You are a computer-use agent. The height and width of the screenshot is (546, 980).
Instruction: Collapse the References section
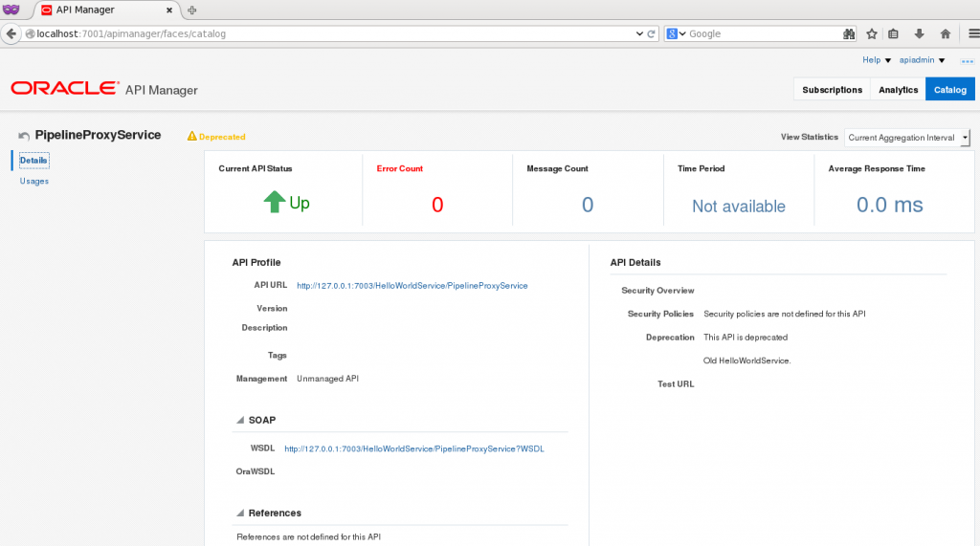(x=239, y=513)
